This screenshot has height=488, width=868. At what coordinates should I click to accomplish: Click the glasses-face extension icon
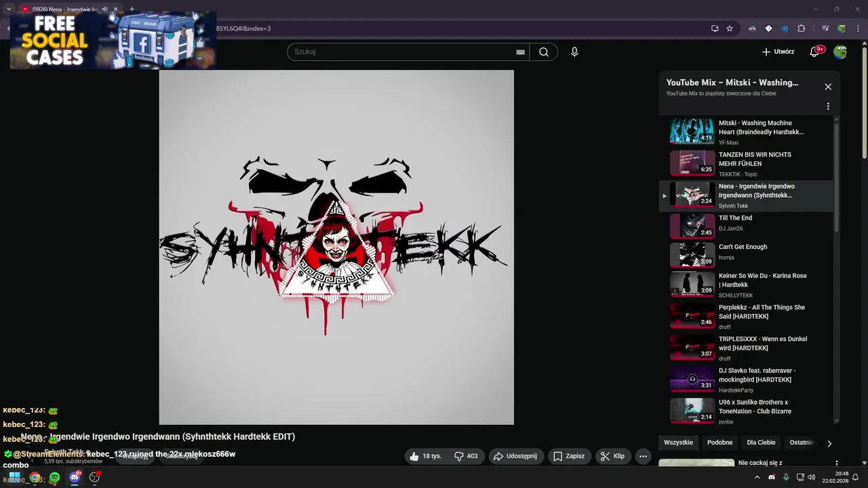coord(752,28)
